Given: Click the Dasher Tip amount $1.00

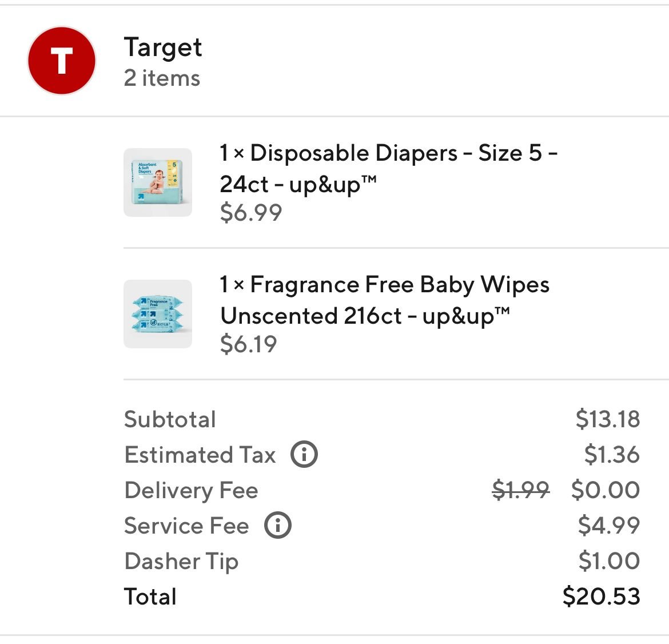Looking at the screenshot, I should [609, 561].
